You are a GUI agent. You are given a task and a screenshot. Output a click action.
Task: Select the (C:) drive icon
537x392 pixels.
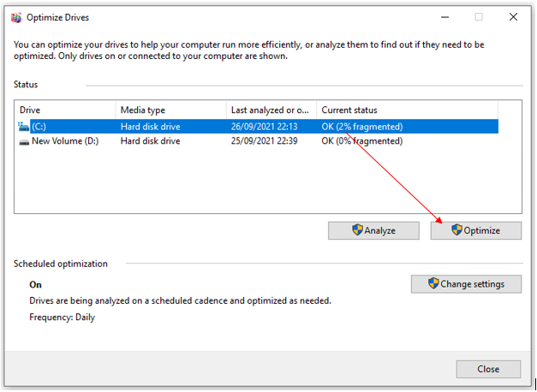click(24, 127)
